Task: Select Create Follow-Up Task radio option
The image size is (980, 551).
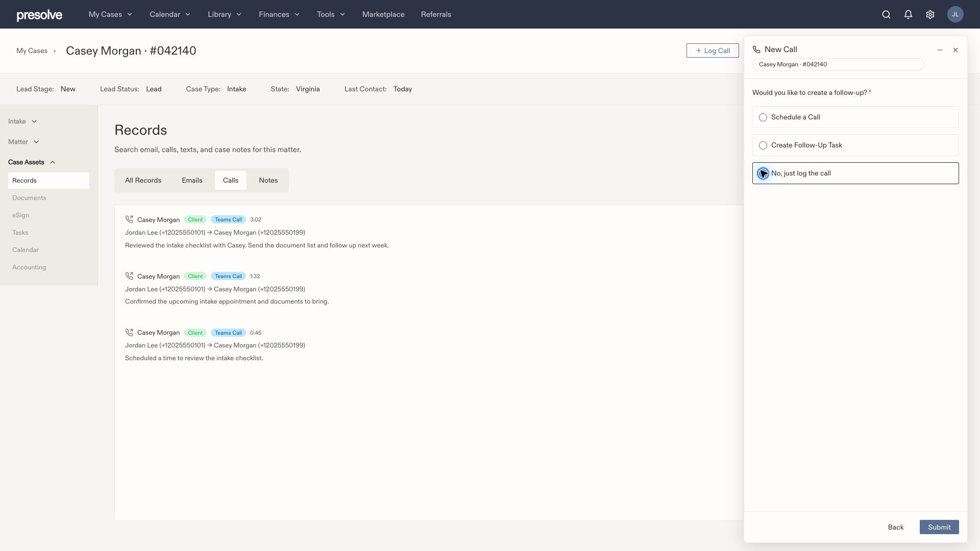Action: click(855, 145)
